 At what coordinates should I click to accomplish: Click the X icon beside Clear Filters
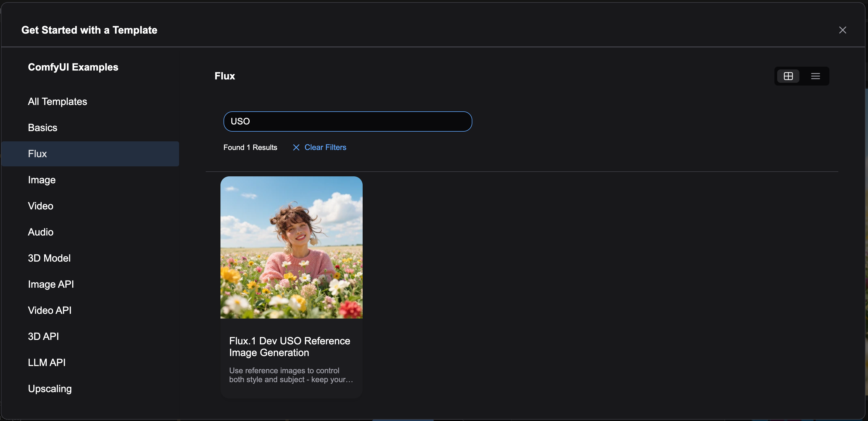[x=296, y=147]
